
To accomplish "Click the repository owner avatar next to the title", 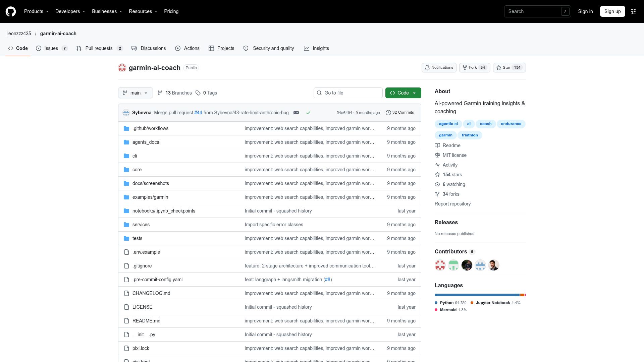I will tap(122, 68).
